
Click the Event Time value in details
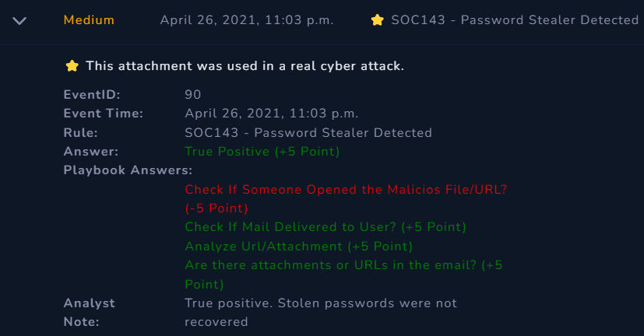[271, 114]
